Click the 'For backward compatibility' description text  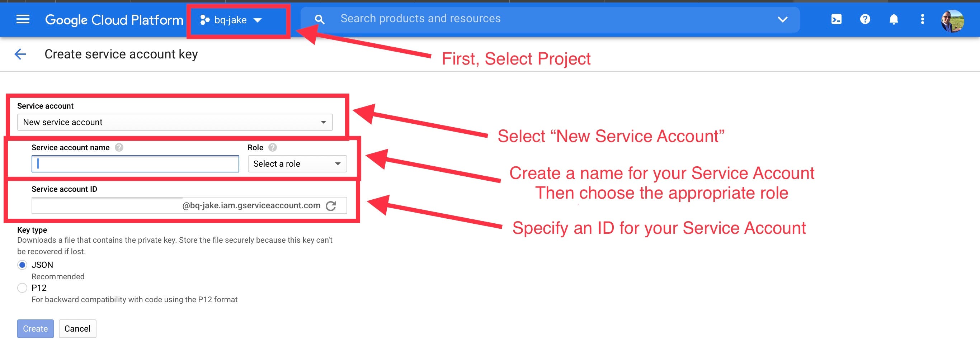point(135,299)
